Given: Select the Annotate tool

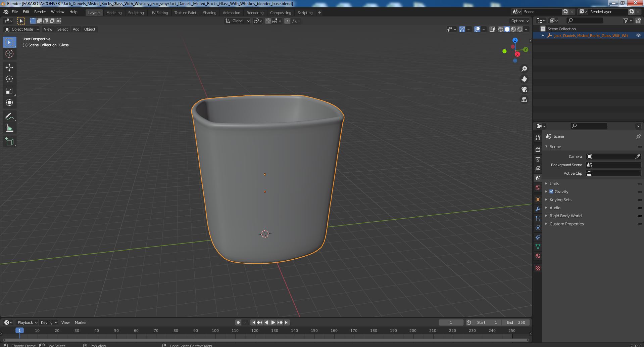Looking at the screenshot, I should [9, 117].
